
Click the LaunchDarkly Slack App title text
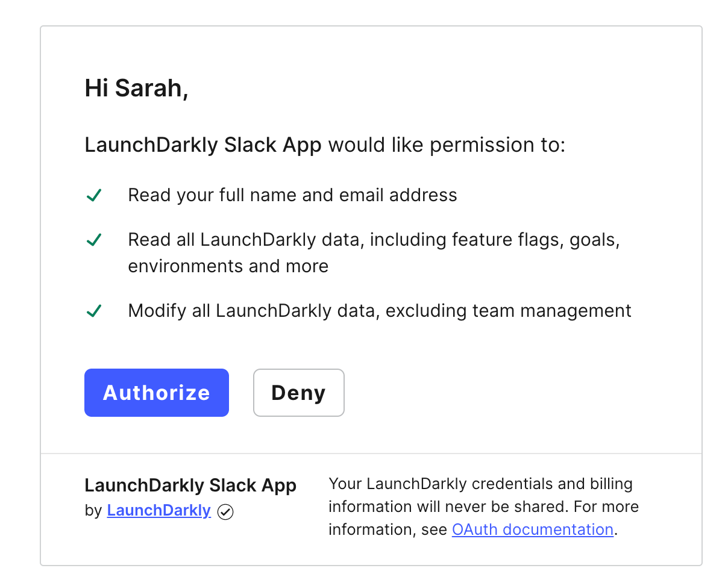pyautogui.click(x=202, y=145)
